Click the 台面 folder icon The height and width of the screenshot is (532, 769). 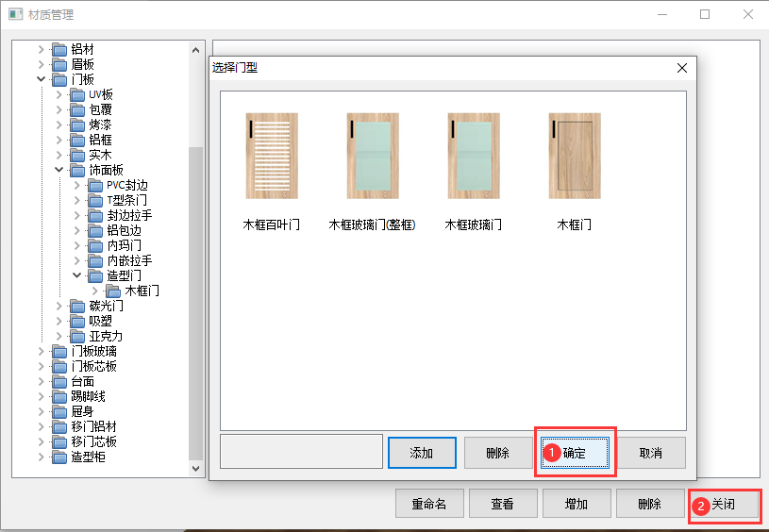[x=59, y=382]
